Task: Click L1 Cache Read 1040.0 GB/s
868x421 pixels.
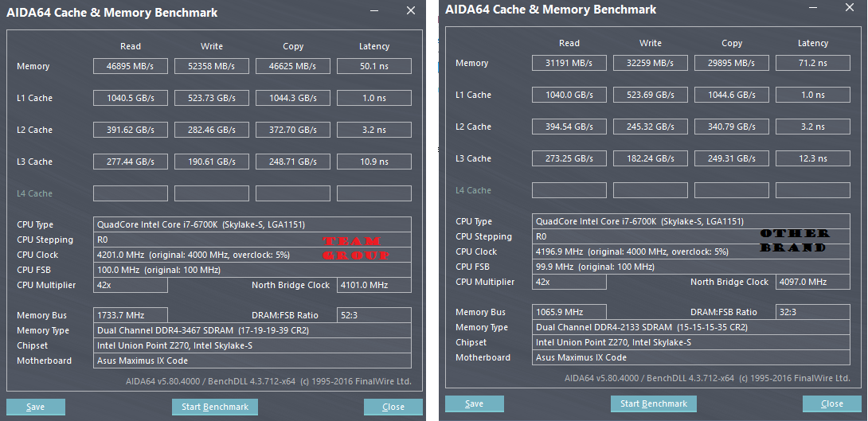Action: [569, 95]
